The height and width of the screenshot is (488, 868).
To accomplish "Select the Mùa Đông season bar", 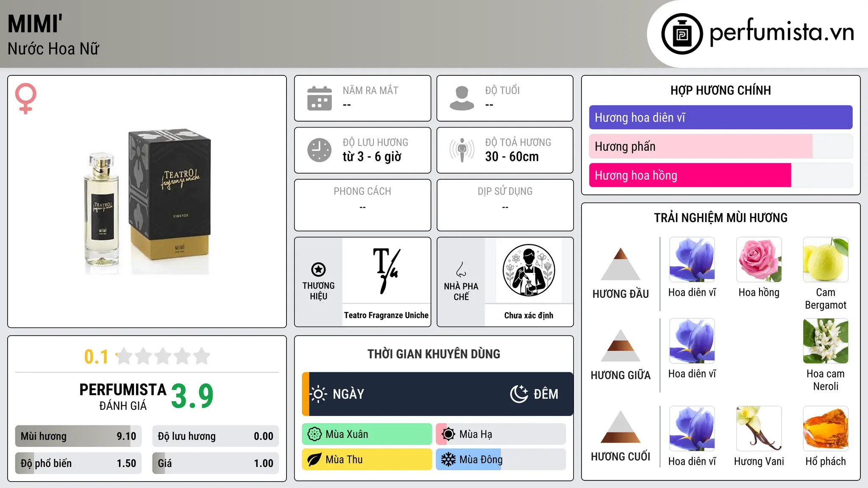I will (x=501, y=460).
